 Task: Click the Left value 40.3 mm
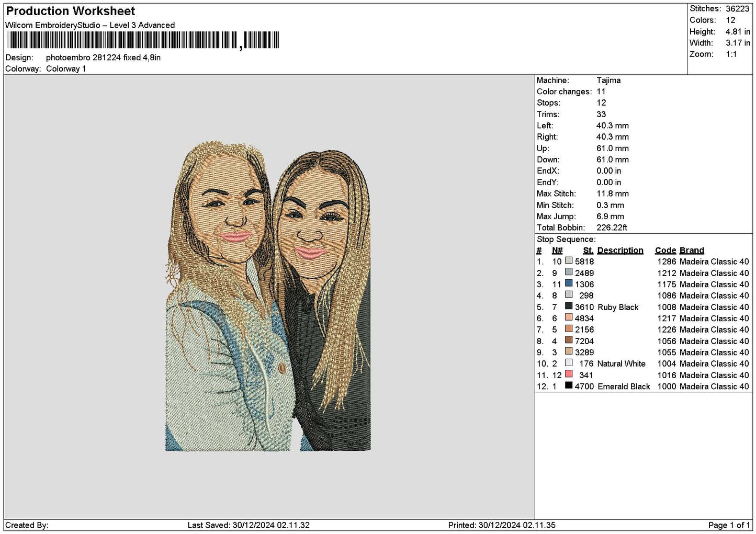613,126
